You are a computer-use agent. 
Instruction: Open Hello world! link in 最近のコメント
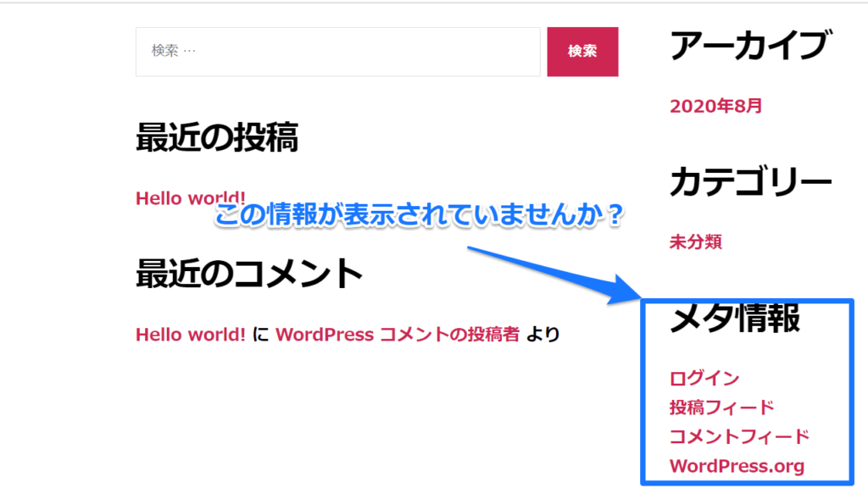coord(191,335)
